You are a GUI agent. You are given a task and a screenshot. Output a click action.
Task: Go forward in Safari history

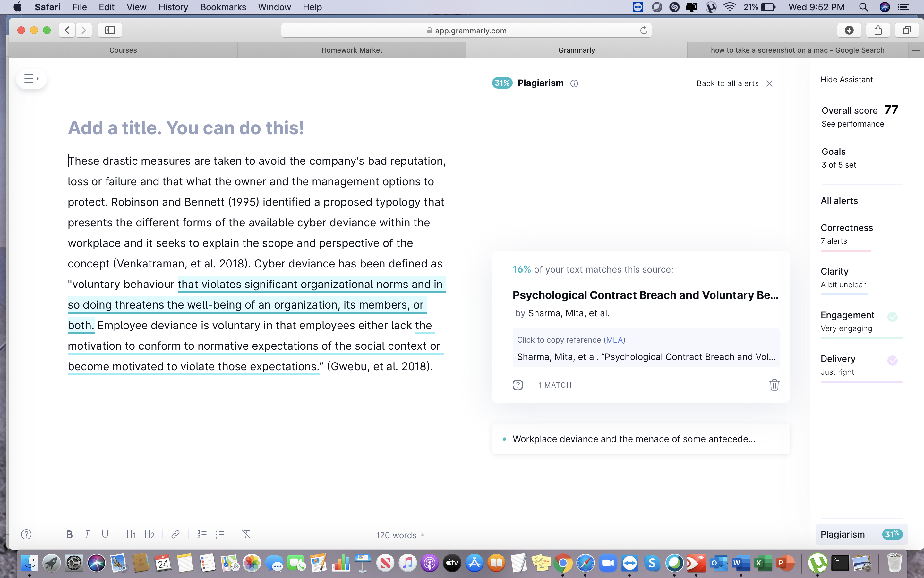84,30
